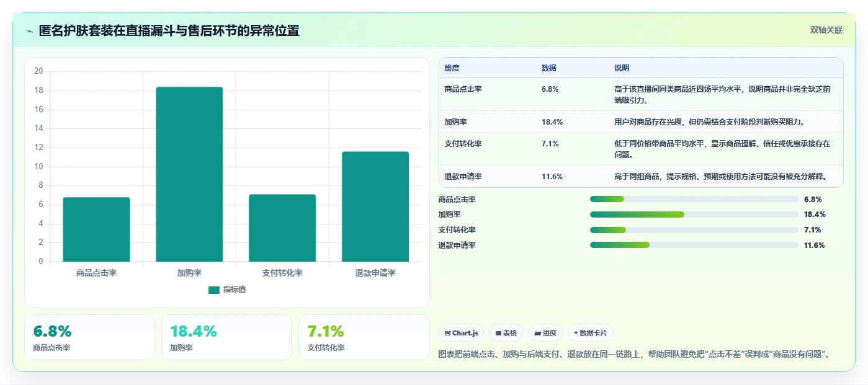Click the 说明 column header
Screen dimensions: 868x385
(622, 68)
